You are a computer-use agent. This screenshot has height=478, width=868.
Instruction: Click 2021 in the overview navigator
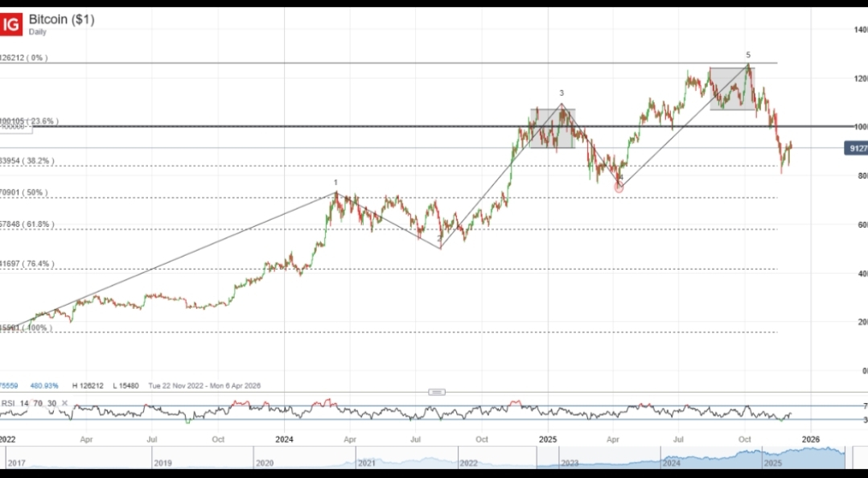tap(367, 464)
